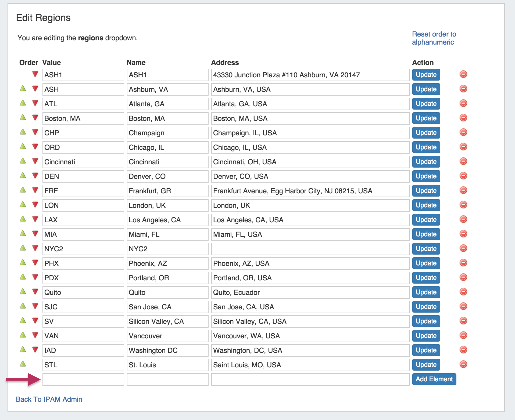The image size is (515, 420).
Task: Delete the ASH1 region row
Action: [x=463, y=74]
